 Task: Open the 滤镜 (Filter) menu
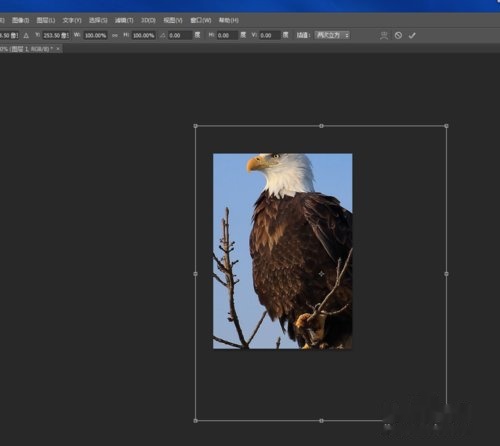[x=124, y=20]
